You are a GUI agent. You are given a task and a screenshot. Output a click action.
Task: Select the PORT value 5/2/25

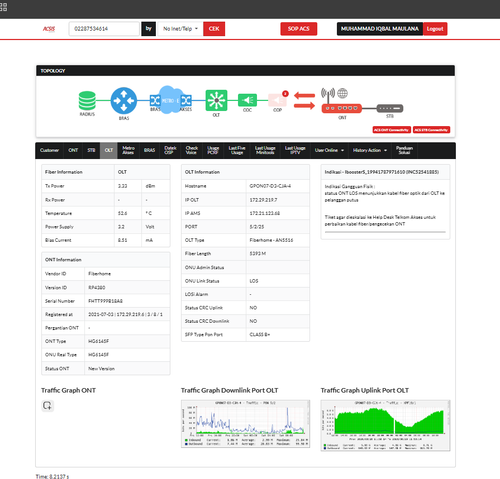[x=257, y=227]
